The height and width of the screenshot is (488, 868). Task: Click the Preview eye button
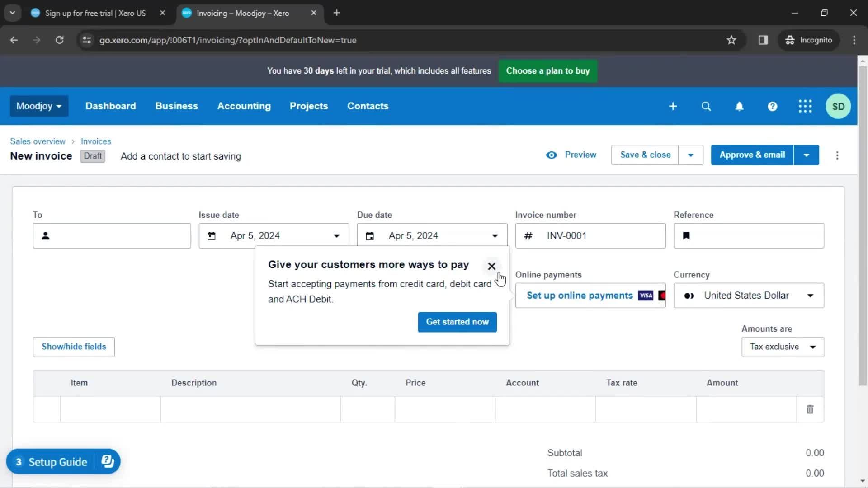click(x=571, y=155)
